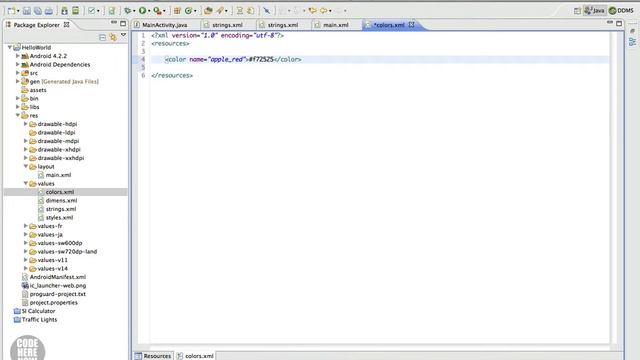The width and height of the screenshot is (640, 360).
Task: Click the New Java Class icon
Action: pos(189,11)
